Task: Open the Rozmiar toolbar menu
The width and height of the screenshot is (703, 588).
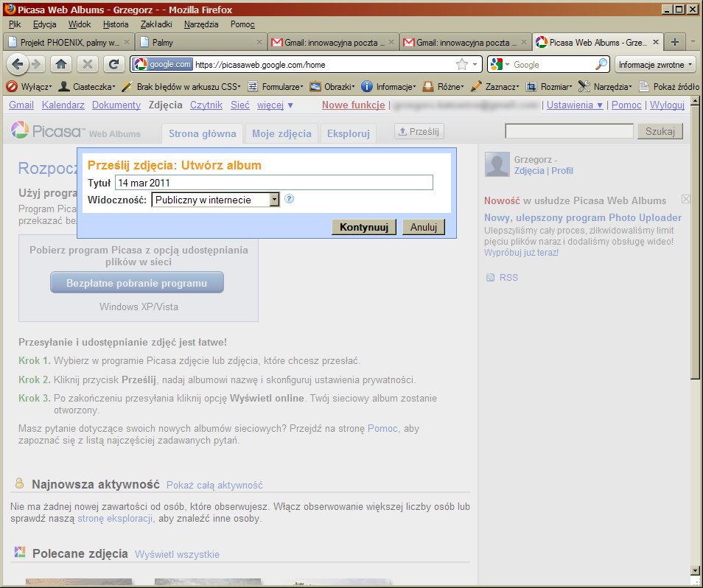Action: pyautogui.click(x=549, y=86)
